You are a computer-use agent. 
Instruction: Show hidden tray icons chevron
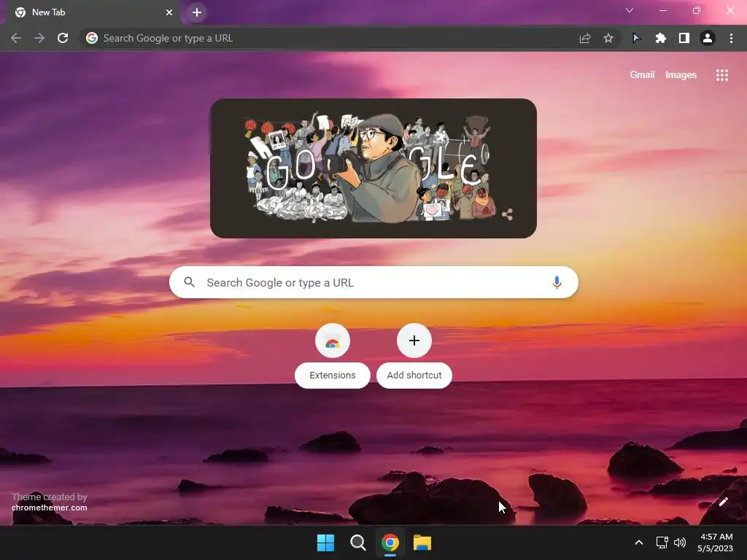[x=639, y=542]
